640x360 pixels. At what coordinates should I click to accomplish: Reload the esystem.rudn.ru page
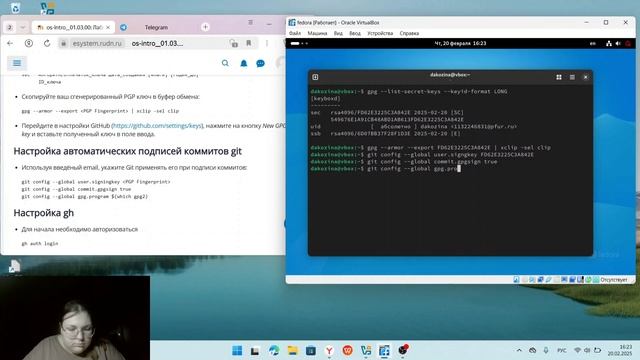tap(47, 43)
